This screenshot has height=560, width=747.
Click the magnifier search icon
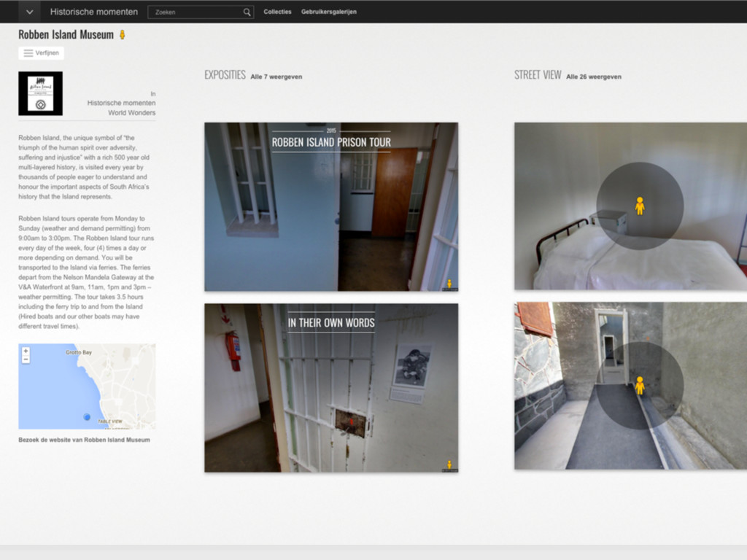pyautogui.click(x=247, y=12)
